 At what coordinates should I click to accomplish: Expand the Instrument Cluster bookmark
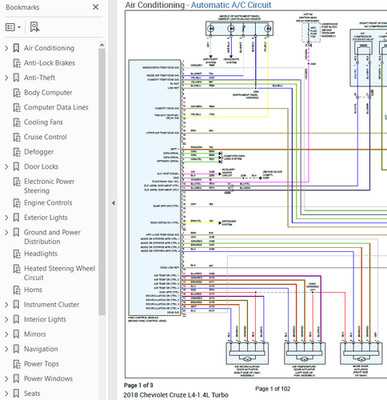(x=6, y=305)
